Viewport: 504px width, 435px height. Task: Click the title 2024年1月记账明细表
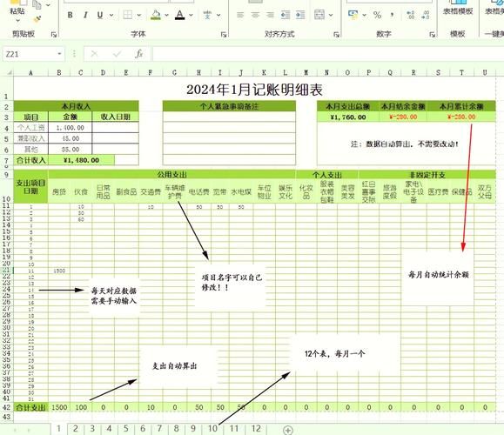254,90
